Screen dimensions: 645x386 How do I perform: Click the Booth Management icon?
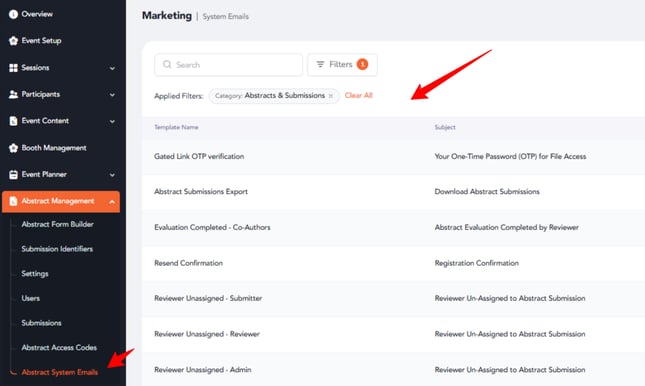pyautogui.click(x=13, y=148)
